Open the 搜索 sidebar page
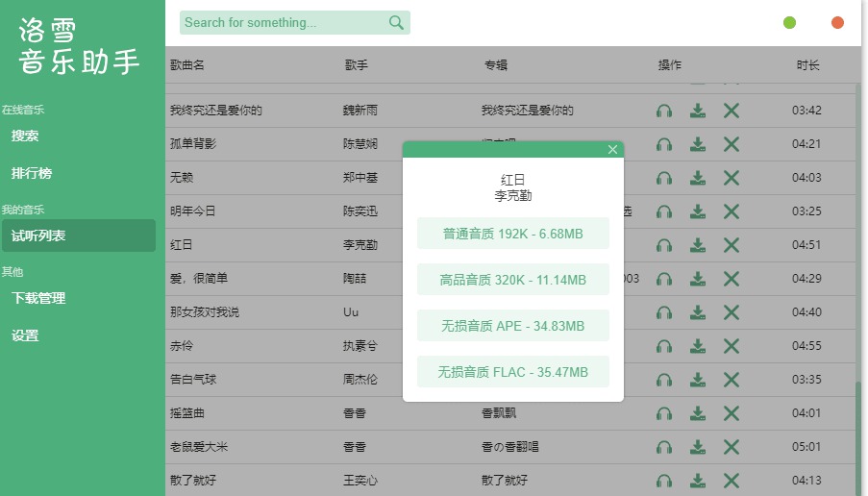Screen dimensions: 868x496 (26, 136)
